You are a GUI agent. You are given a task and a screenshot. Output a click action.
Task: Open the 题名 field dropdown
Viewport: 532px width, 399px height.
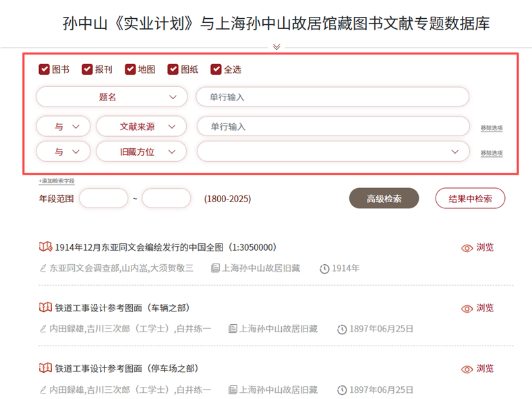pyautogui.click(x=112, y=97)
